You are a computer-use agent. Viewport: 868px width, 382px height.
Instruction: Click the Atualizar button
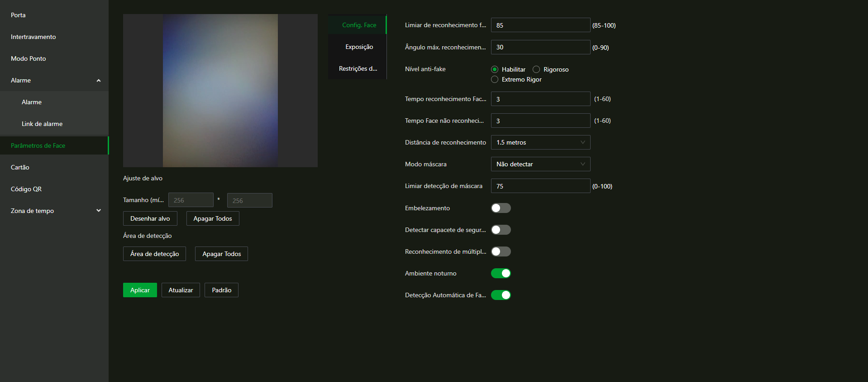[x=181, y=290]
